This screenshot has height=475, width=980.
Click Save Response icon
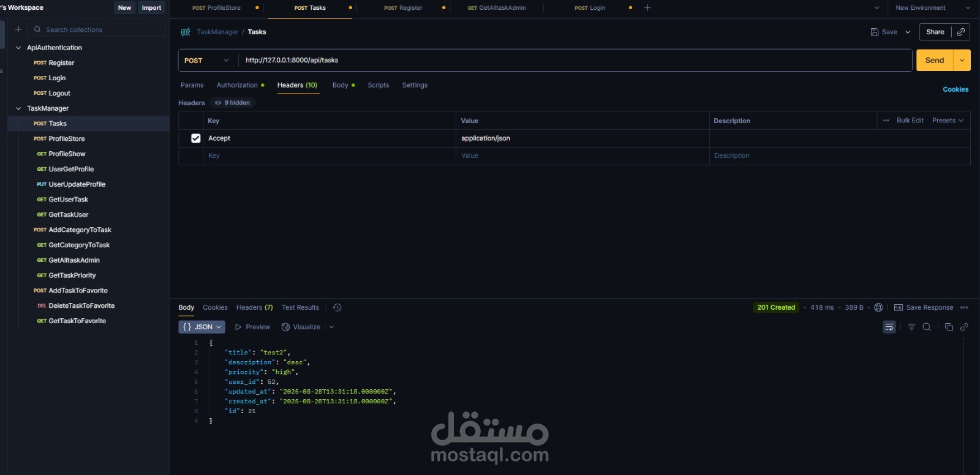(x=899, y=307)
